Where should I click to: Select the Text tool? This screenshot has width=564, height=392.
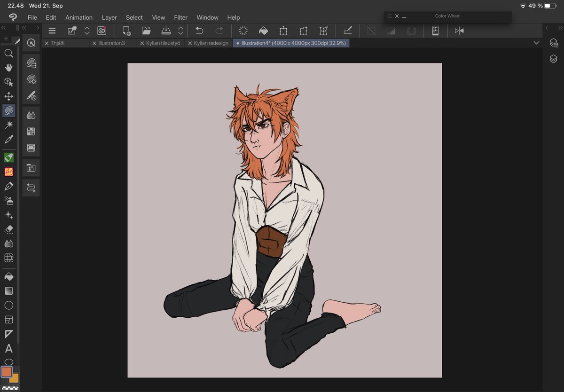[8, 349]
